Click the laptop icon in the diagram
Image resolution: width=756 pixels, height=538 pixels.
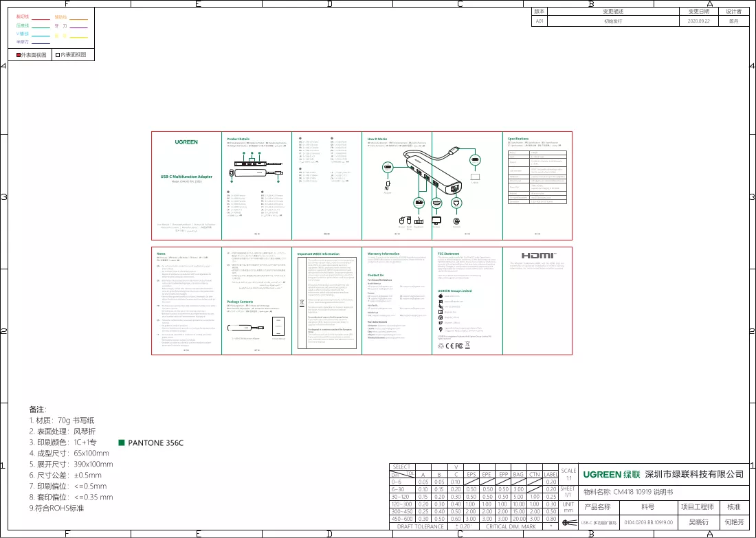475,177
